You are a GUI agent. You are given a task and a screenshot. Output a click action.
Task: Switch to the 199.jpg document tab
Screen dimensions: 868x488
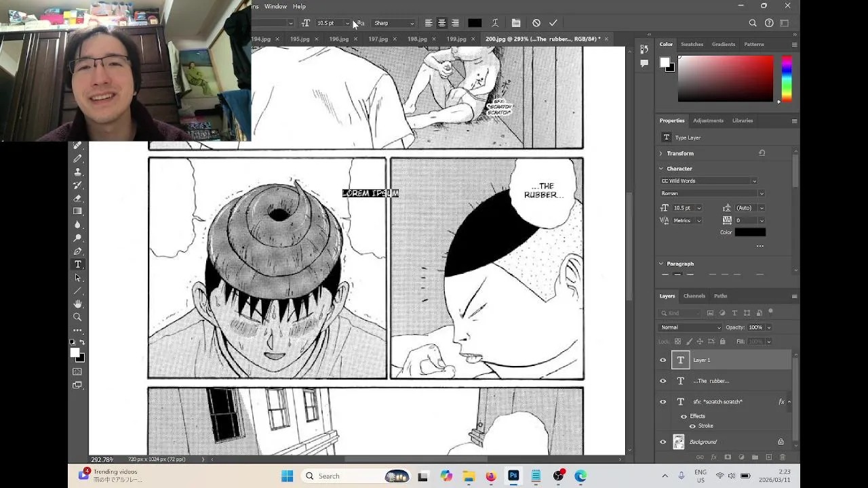click(x=456, y=39)
